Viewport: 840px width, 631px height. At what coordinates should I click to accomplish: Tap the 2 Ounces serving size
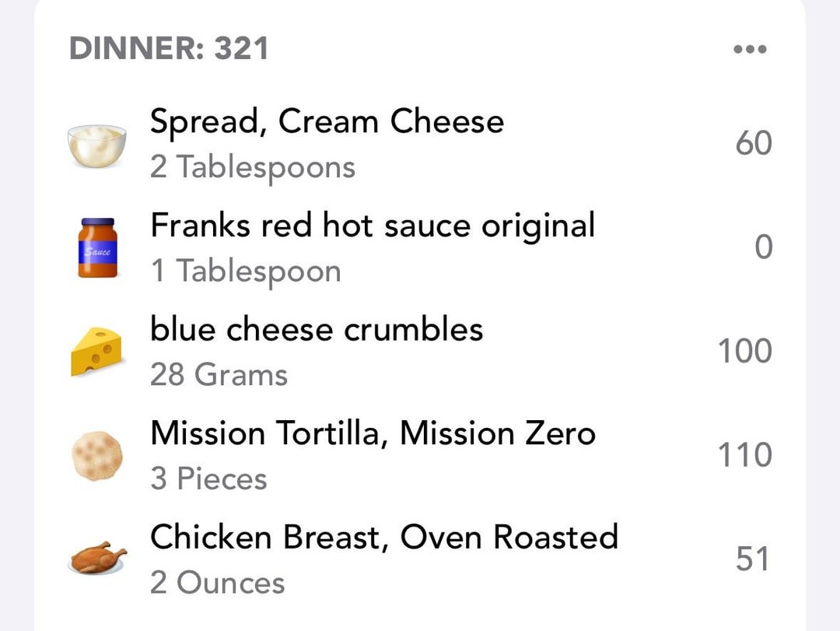[217, 582]
